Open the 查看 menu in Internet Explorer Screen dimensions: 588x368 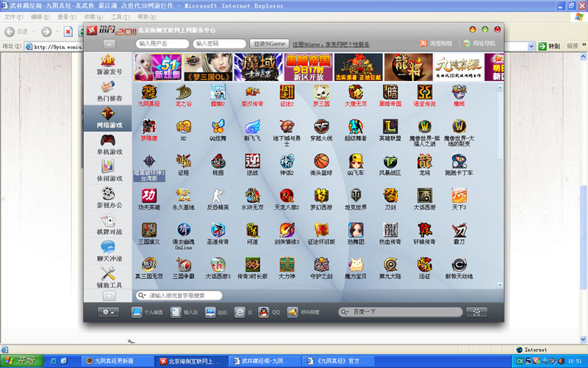pyautogui.click(x=66, y=17)
